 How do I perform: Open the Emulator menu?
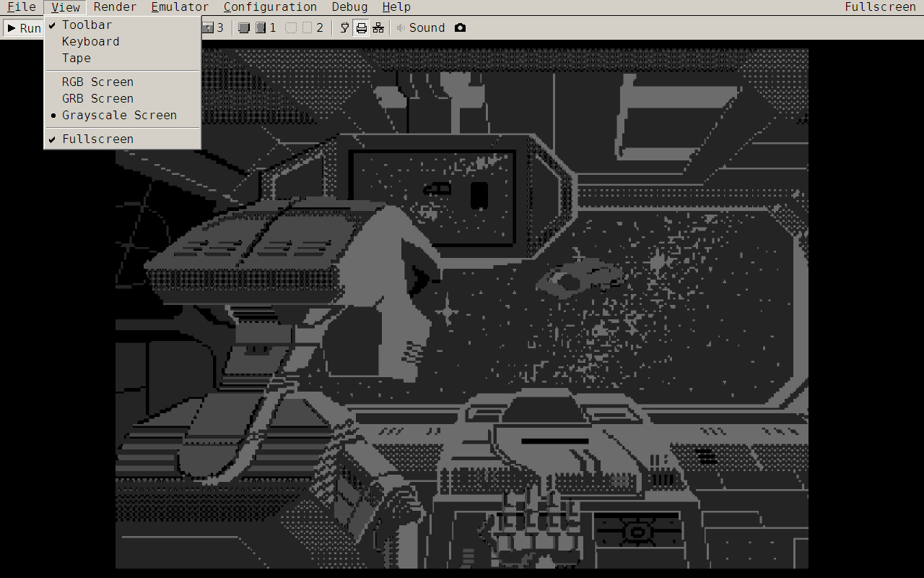[180, 7]
